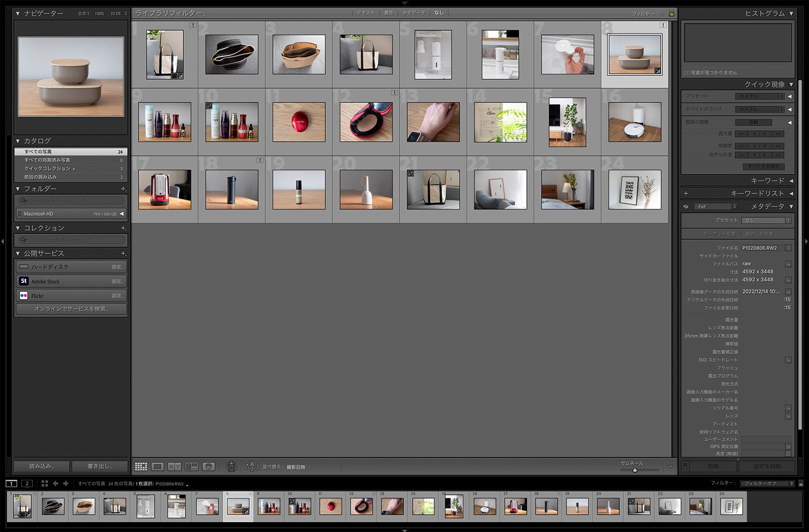The width and height of the screenshot is (809, 532).
Task: Click オンラインでサービスを検索 button
Action: click(71, 309)
